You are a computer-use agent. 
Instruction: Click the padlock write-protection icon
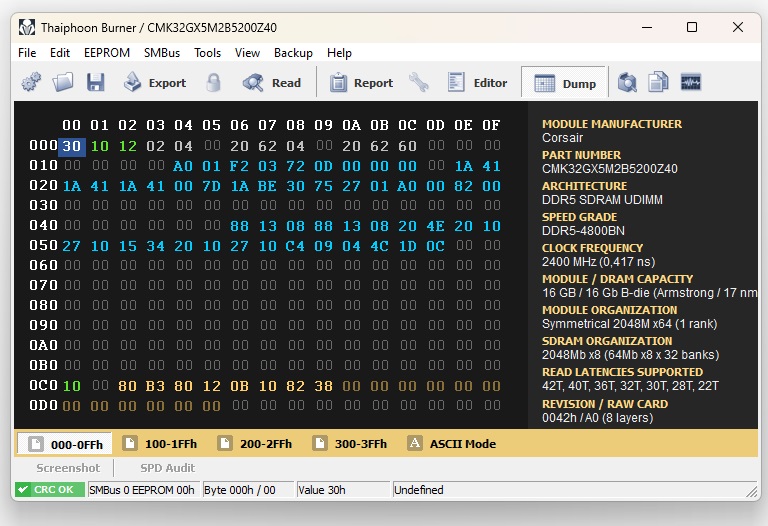[x=213, y=82]
